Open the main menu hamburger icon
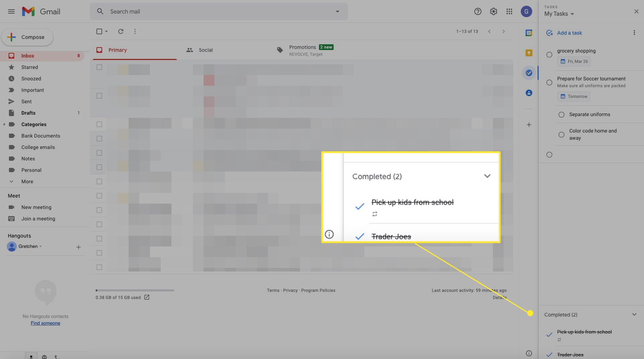The image size is (644, 359). click(x=11, y=11)
